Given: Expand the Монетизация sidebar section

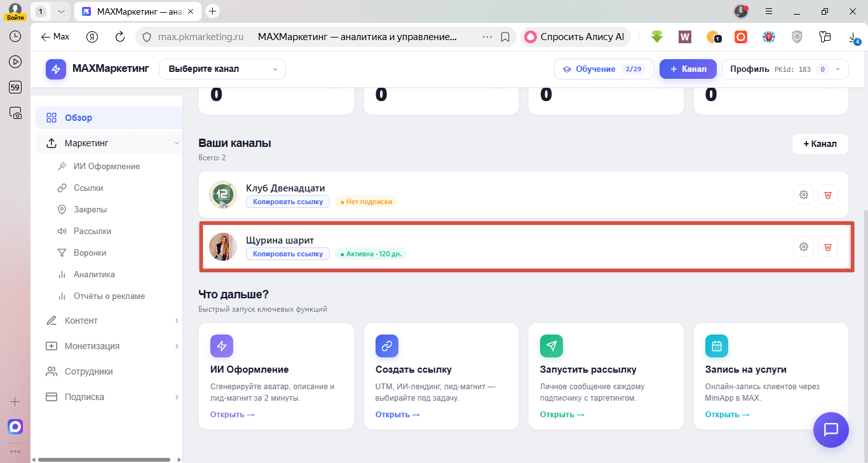Looking at the screenshot, I should click(x=177, y=346).
